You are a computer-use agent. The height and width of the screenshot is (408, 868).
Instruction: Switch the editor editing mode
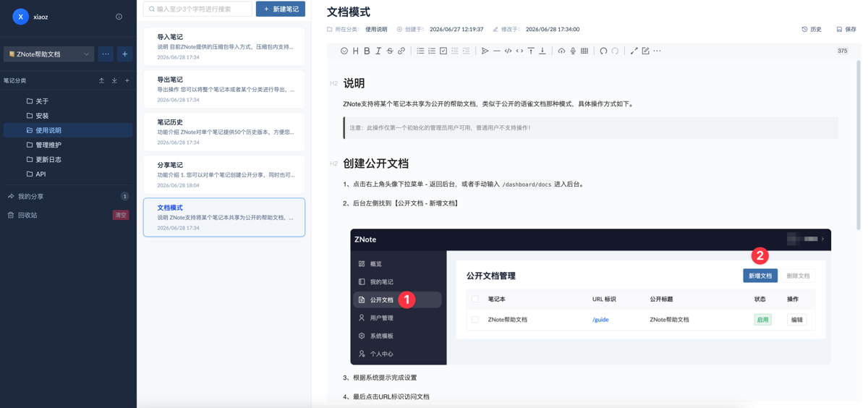(x=646, y=51)
